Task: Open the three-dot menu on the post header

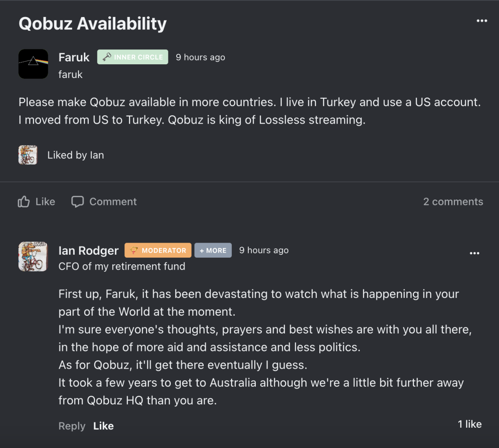Action: coord(482,20)
